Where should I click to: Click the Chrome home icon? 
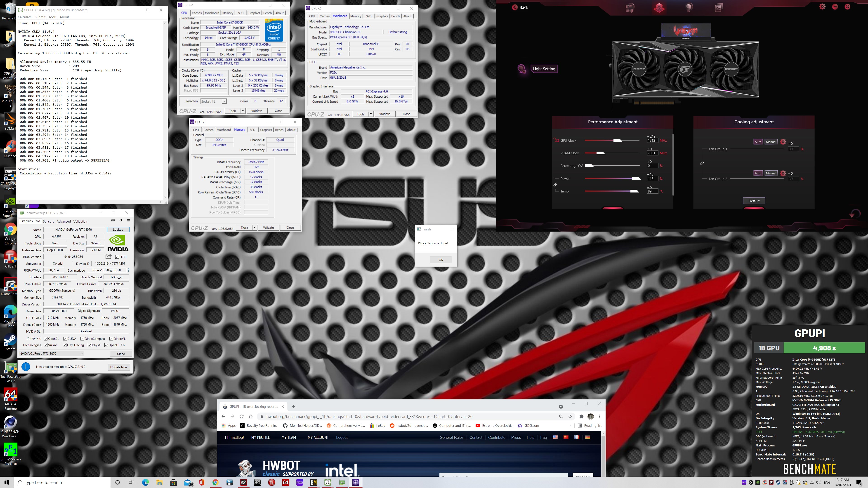(250, 416)
